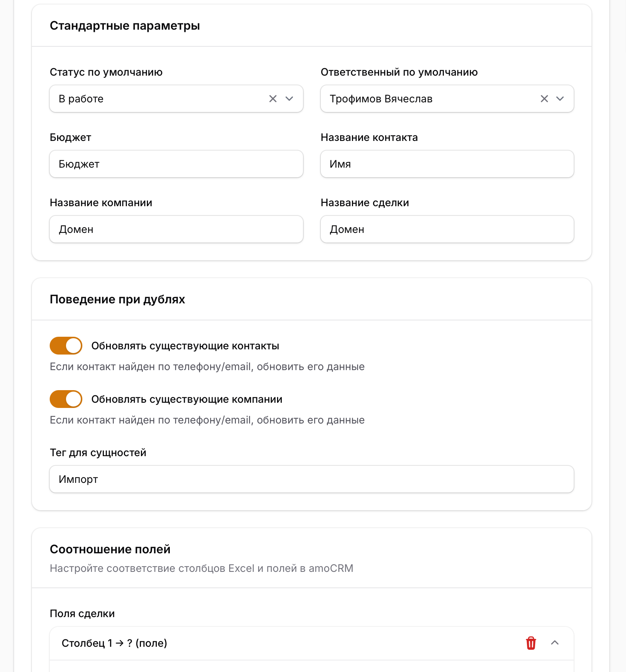
Task: Click the 'Обновлять существующие компании' label
Action: click(187, 399)
